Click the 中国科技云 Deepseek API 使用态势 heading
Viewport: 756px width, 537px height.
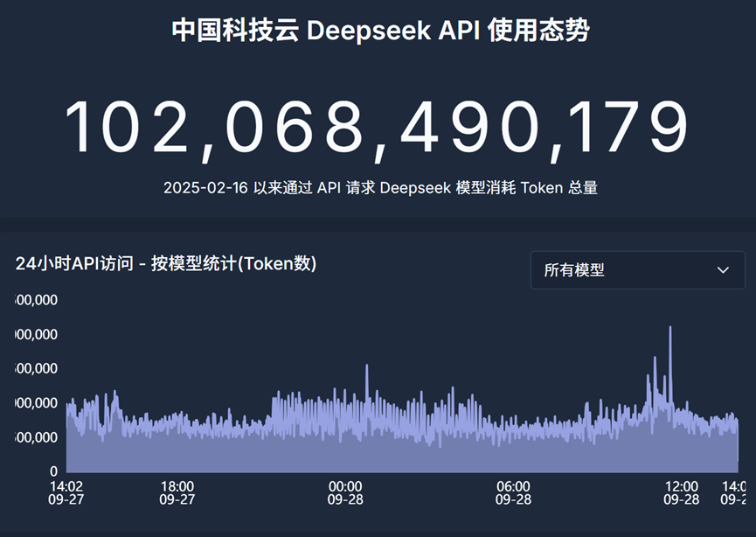pos(380,31)
